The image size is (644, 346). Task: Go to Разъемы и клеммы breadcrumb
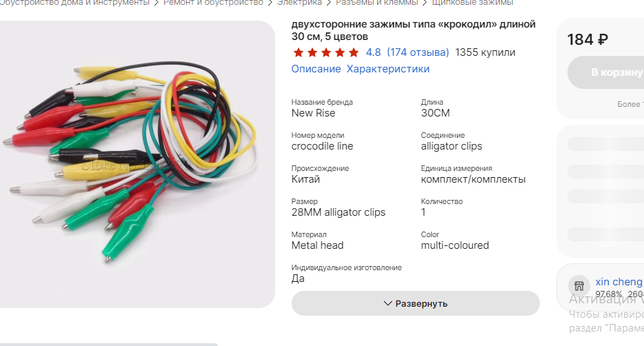point(376,3)
